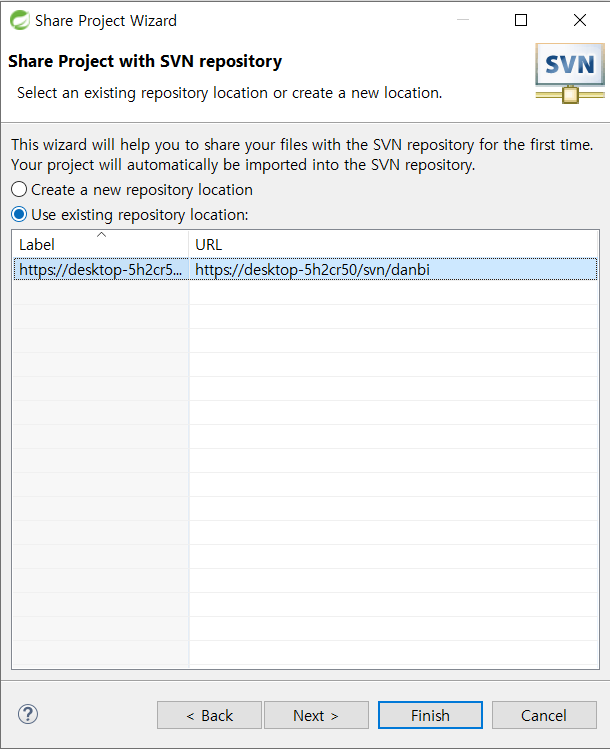Screen dimensions: 610x749
Task: Click the Label sort arrow indicator
Action: pos(101,235)
